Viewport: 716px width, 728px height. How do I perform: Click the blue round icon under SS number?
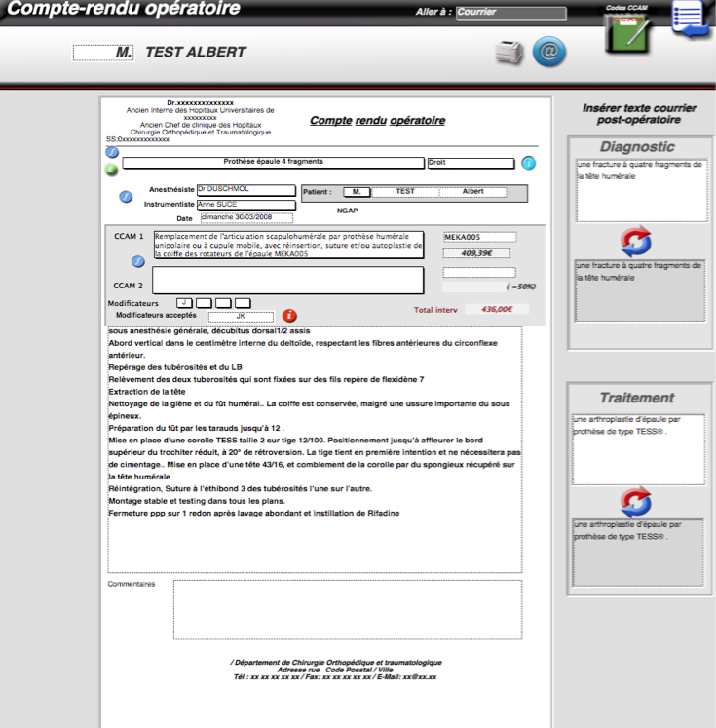[x=112, y=152]
